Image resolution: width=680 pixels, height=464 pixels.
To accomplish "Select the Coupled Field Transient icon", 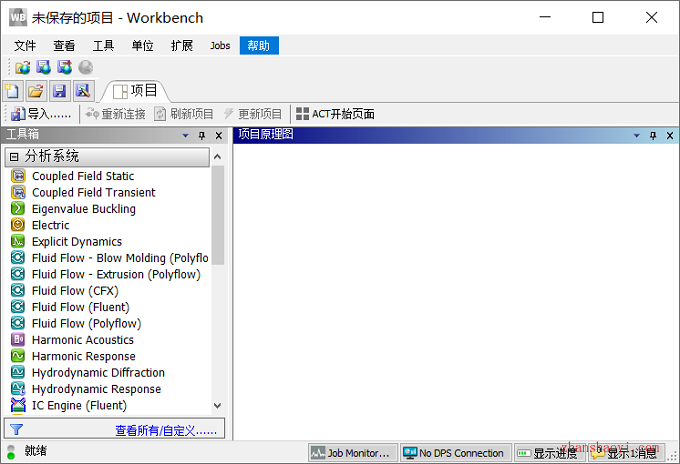I will (18, 192).
